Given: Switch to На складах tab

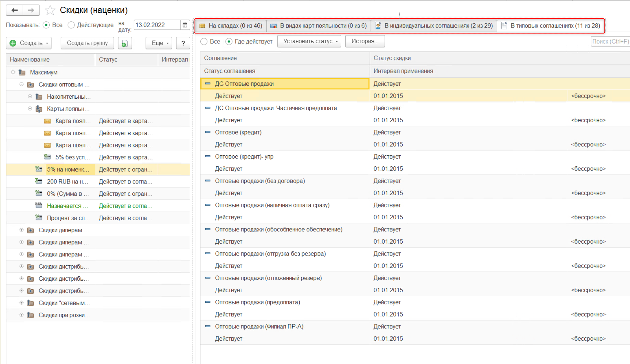Looking at the screenshot, I should [x=231, y=26].
